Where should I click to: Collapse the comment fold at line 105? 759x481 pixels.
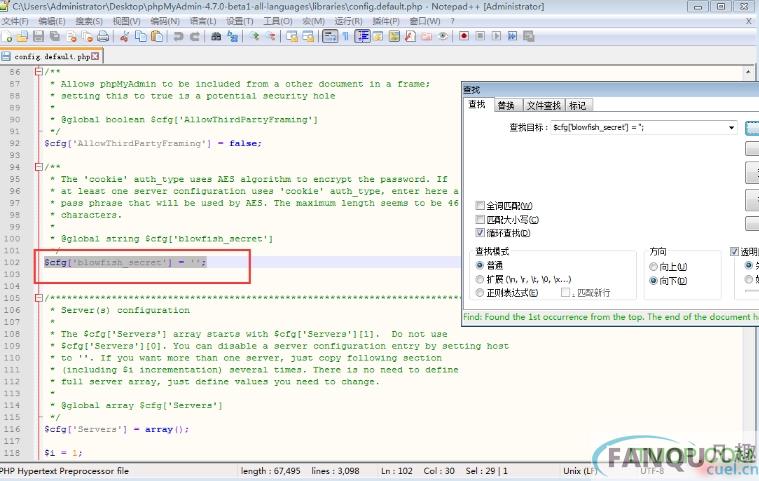pos(39,298)
